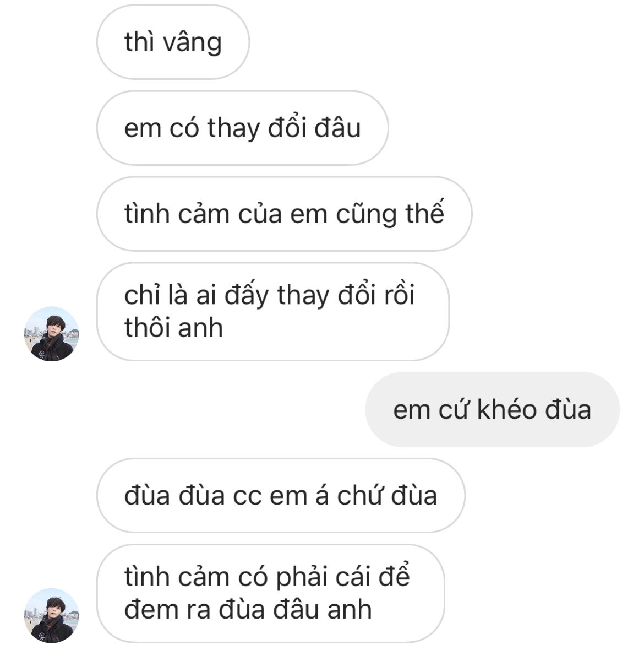644x661 pixels.
Task: Open sender avatar beside 'thôi anh' message
Action: (x=52, y=334)
